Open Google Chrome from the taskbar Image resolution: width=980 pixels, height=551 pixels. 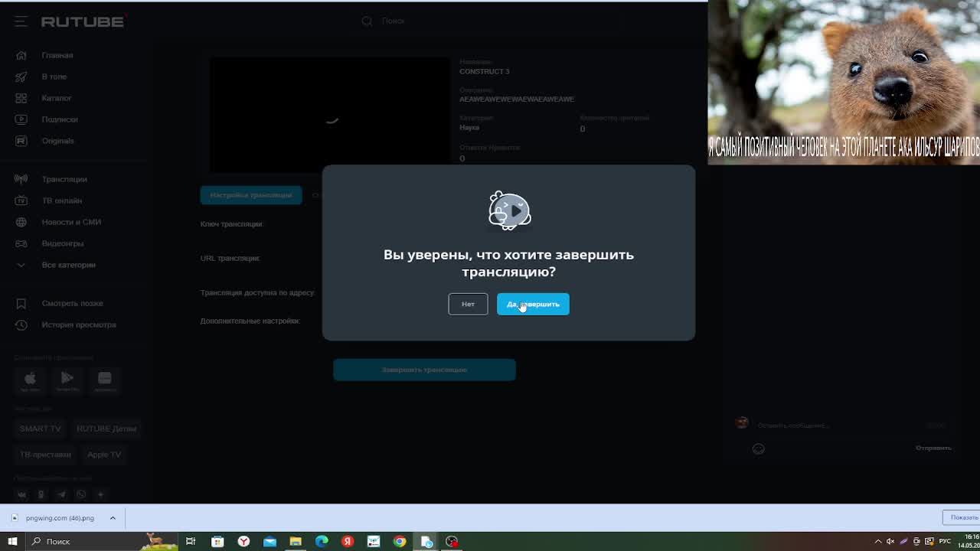click(400, 541)
